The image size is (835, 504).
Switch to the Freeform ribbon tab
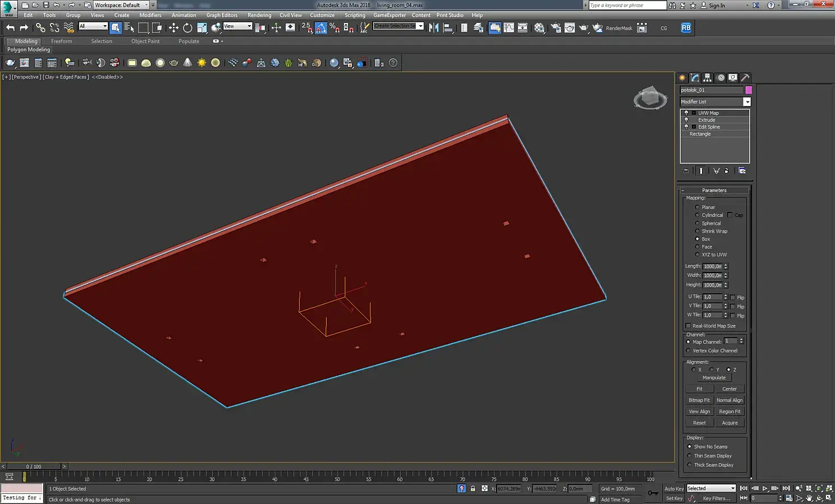(x=62, y=41)
